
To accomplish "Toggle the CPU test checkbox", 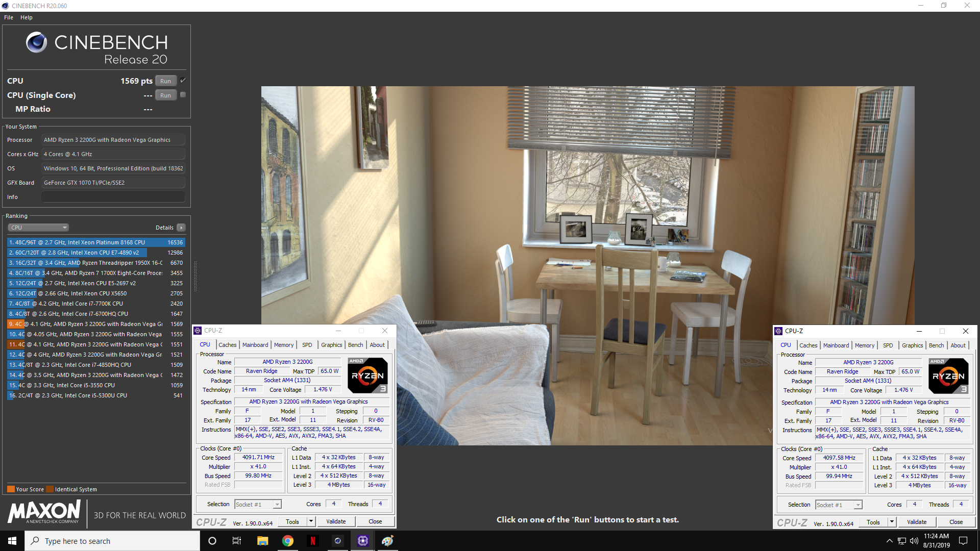I will (183, 81).
